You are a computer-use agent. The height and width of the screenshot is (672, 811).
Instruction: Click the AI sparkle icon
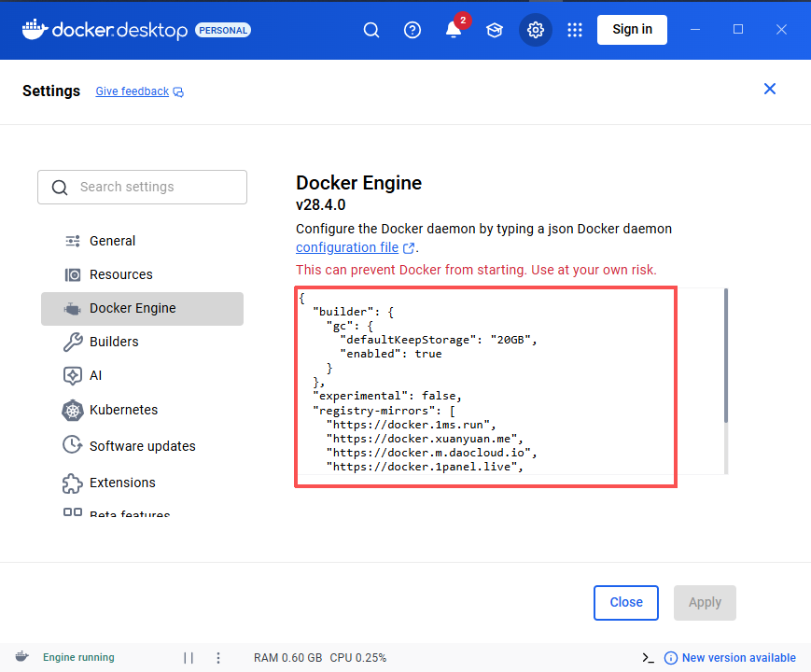(x=73, y=375)
